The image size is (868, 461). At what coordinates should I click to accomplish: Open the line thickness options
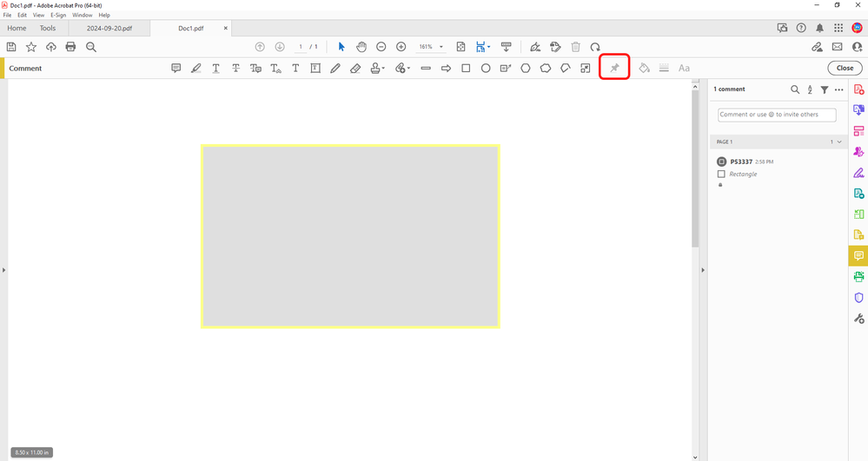[x=665, y=68]
